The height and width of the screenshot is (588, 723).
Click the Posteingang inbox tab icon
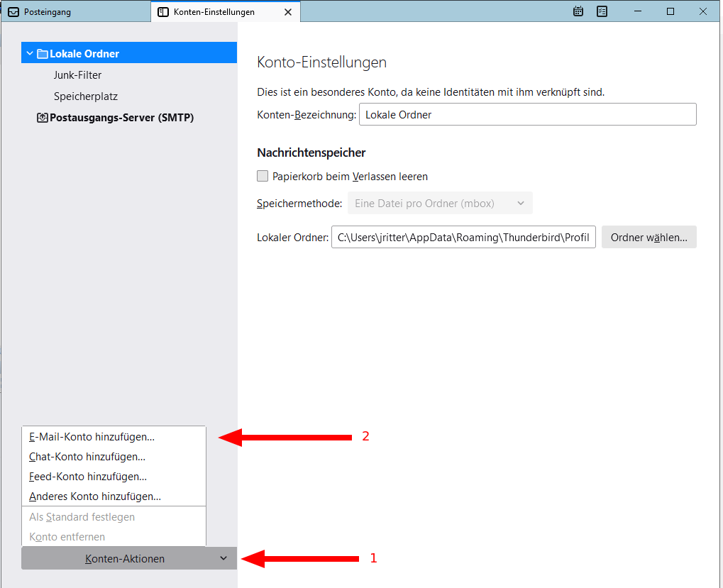point(13,12)
